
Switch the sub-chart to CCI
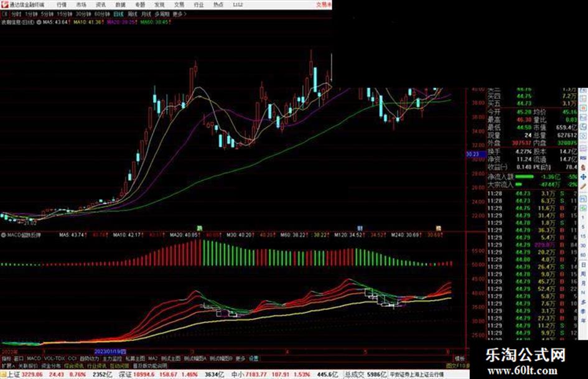72,358
